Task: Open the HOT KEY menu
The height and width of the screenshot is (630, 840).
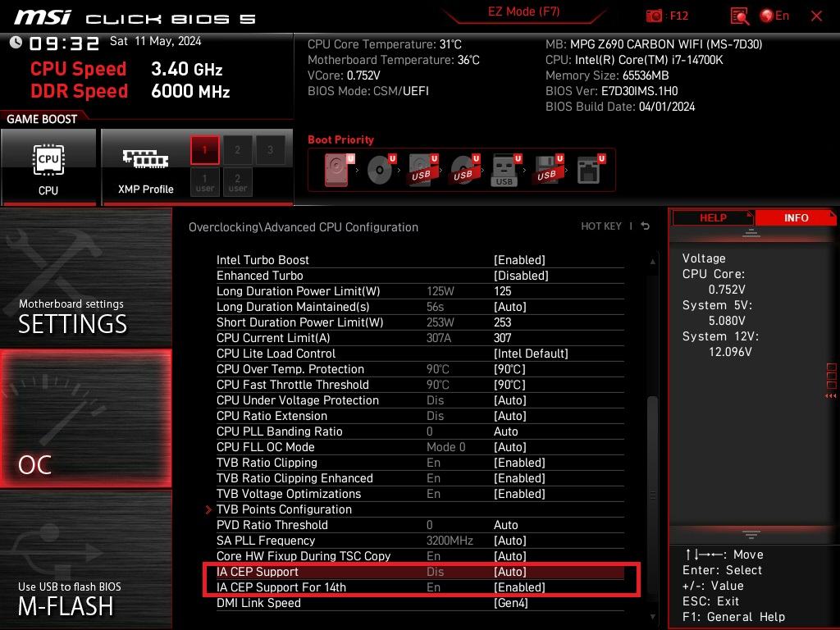Action: coord(601,226)
